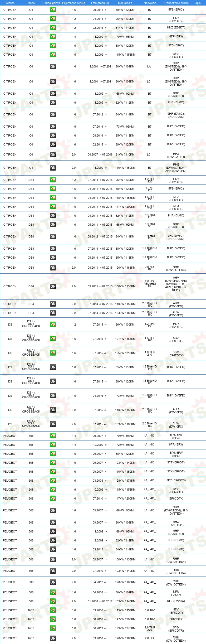Viewport: 206px width, 644px height.
Task: Click PB icon in Peugeot 308 NFU (TU5JP4) row
Action: (x=53, y=592)
